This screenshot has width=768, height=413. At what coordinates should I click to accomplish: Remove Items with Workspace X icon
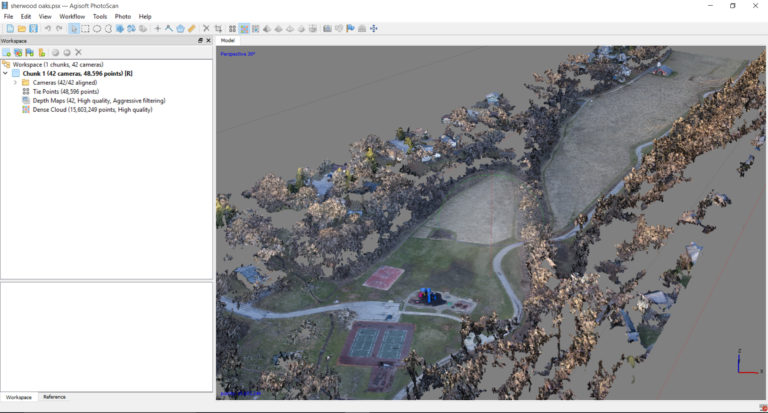[x=78, y=52]
